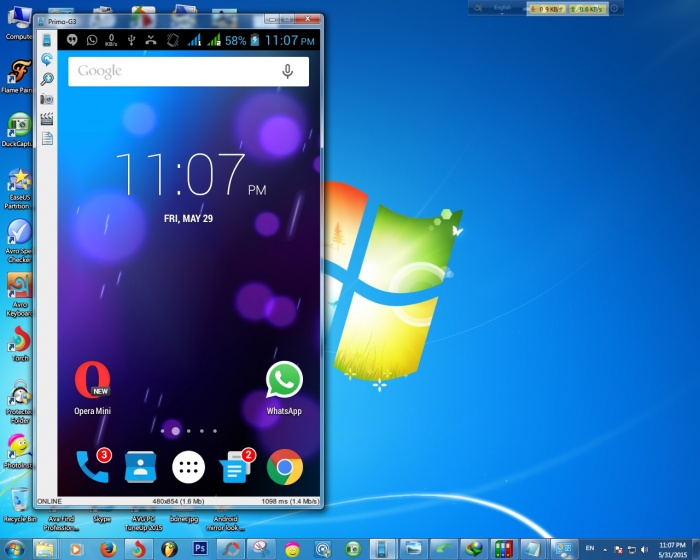Click the phone device icon in Primo-G3 sidebar
Viewport: 700px width, 560px height.
pyautogui.click(x=46, y=40)
